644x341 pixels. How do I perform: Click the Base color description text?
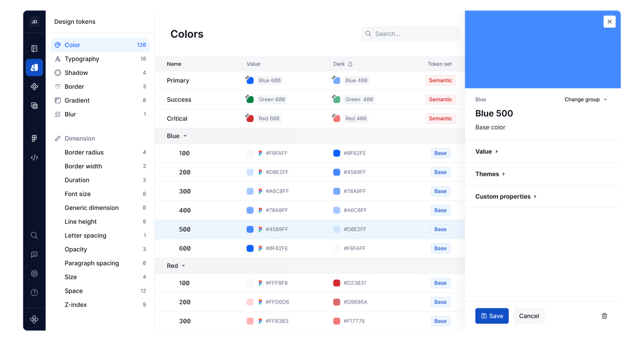coord(490,127)
